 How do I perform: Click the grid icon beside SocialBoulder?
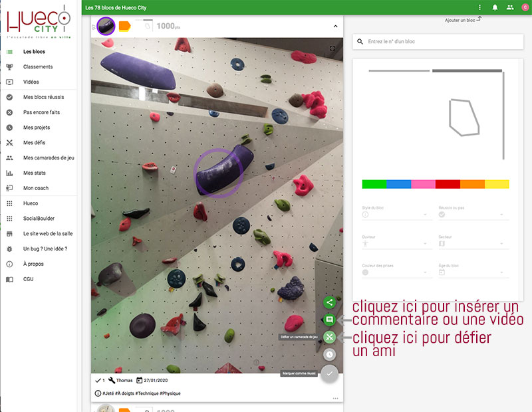pyautogui.click(x=9, y=219)
